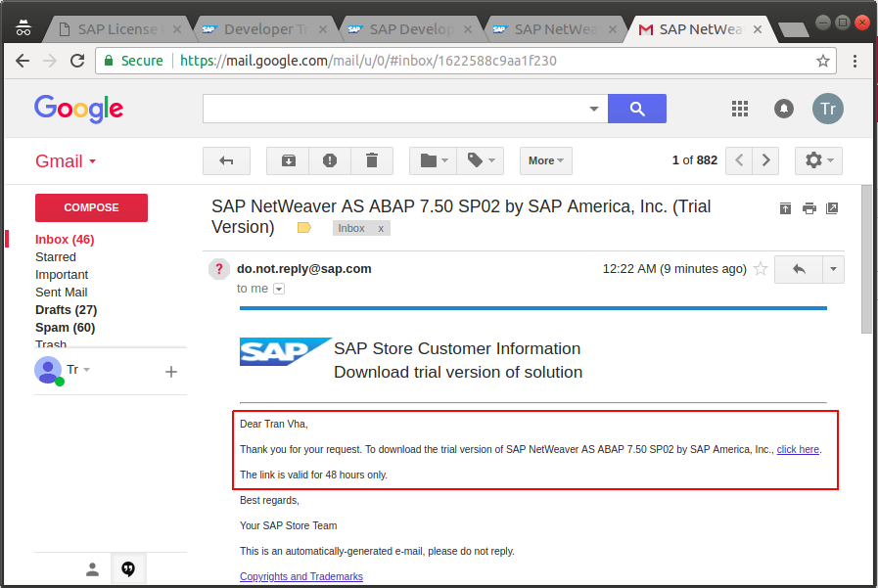
Task: Open the More actions dropdown
Action: (546, 161)
